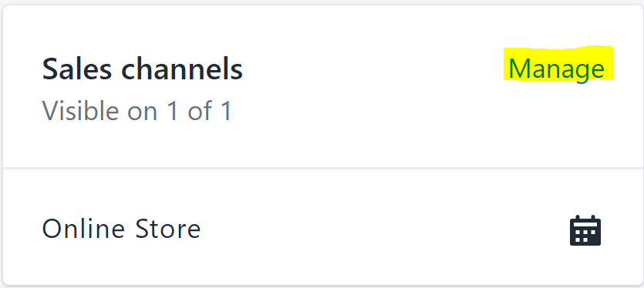
Task: Click the Online Store label
Action: (121, 229)
